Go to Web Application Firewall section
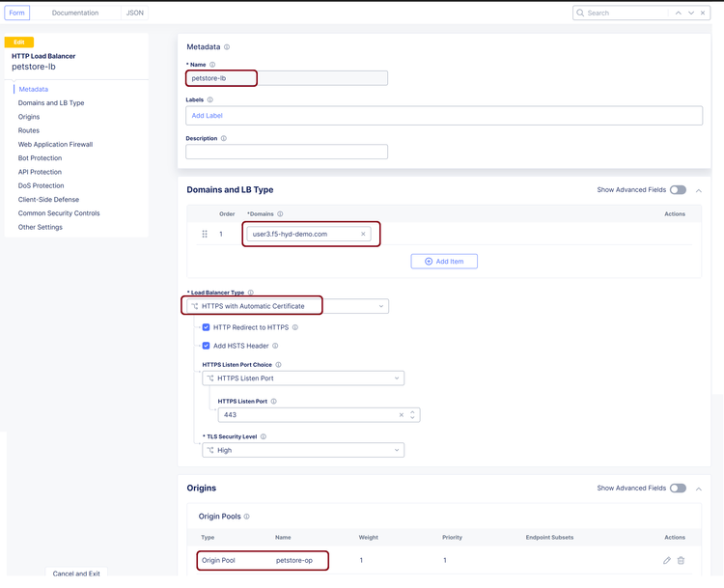Image resolution: width=724 pixels, height=588 pixels. [x=55, y=145]
